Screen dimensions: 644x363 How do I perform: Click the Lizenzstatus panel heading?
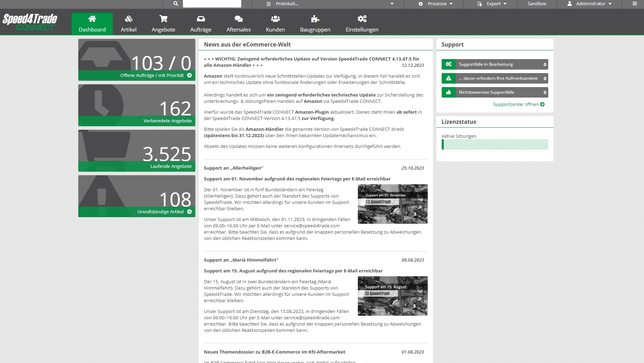pos(459,122)
